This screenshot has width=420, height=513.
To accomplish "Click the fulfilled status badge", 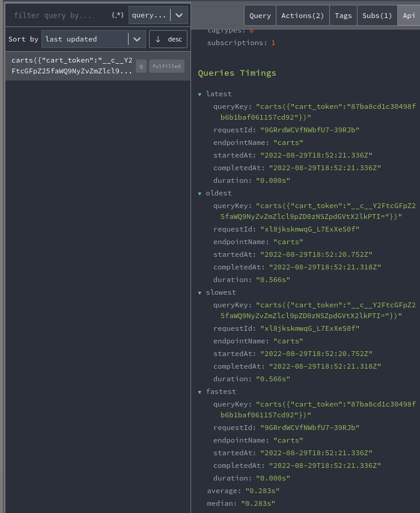I will click(x=166, y=66).
